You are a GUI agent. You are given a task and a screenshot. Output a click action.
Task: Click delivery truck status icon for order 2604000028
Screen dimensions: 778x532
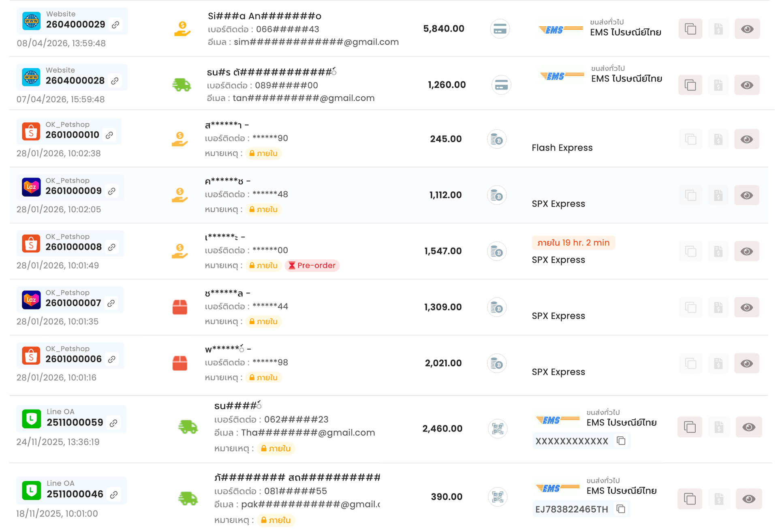[x=181, y=85]
